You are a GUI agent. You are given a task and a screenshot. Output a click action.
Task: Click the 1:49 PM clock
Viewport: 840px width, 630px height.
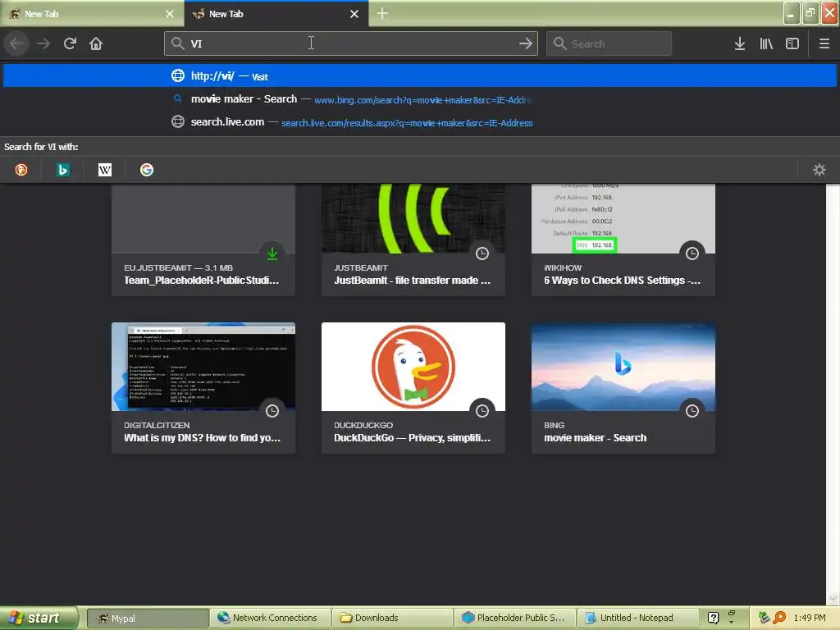(x=810, y=619)
